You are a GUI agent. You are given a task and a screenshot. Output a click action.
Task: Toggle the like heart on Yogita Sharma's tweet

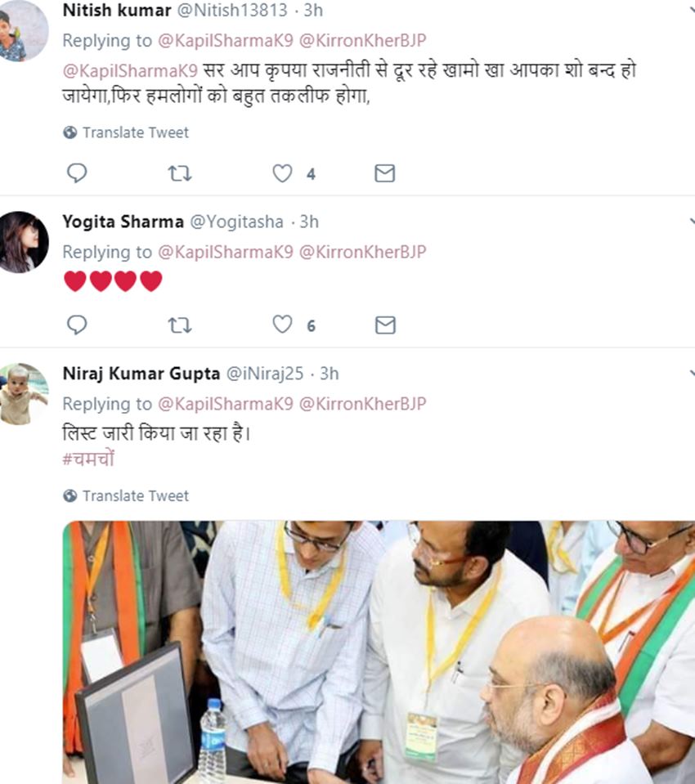click(x=282, y=325)
